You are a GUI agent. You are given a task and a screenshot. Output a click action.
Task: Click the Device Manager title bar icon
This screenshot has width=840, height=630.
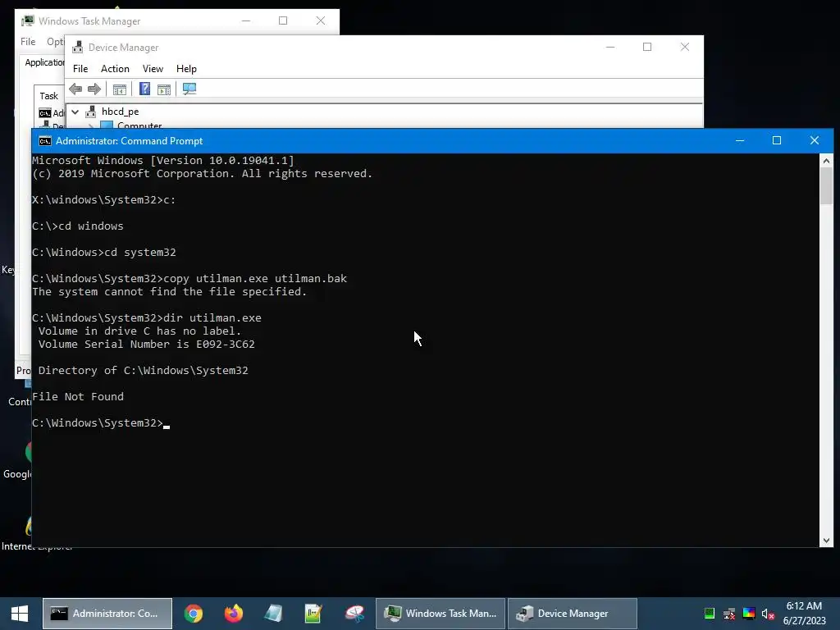click(78, 47)
